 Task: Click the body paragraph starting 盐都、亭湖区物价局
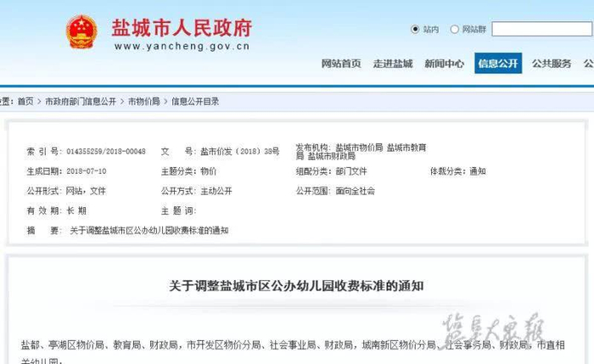click(293, 351)
